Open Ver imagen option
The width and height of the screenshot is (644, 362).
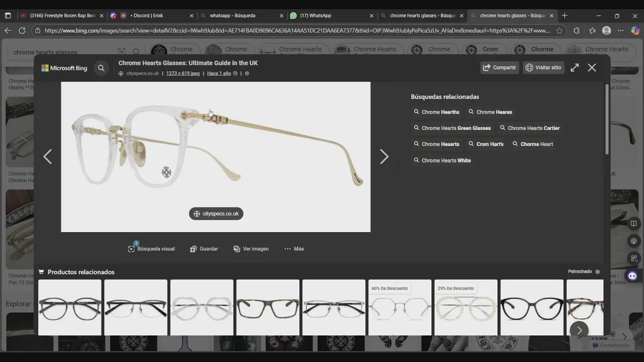pyautogui.click(x=251, y=249)
